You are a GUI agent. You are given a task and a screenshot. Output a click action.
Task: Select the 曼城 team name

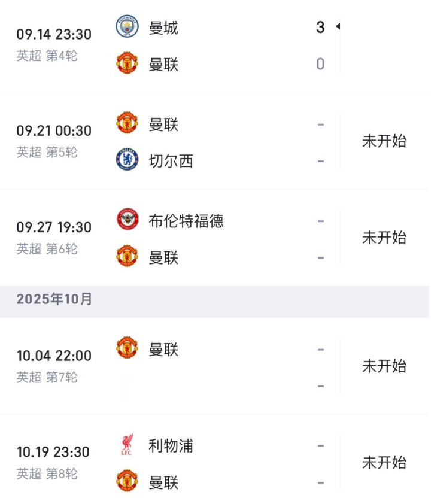[163, 28]
